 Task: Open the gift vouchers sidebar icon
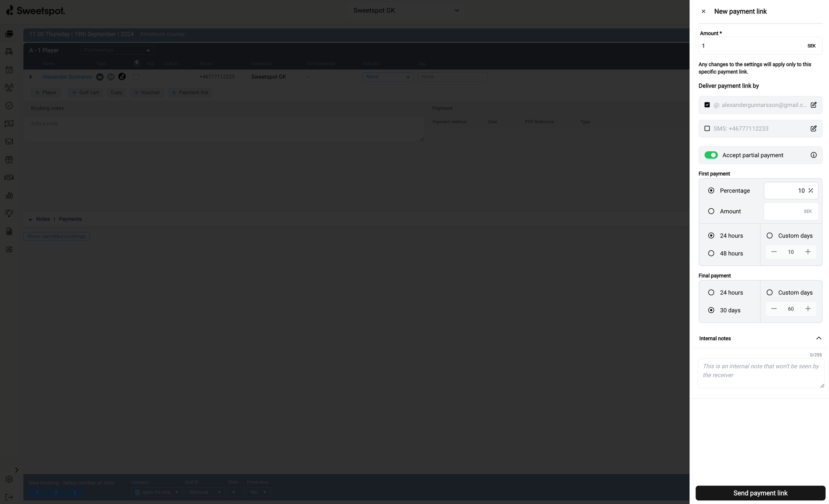9,159
